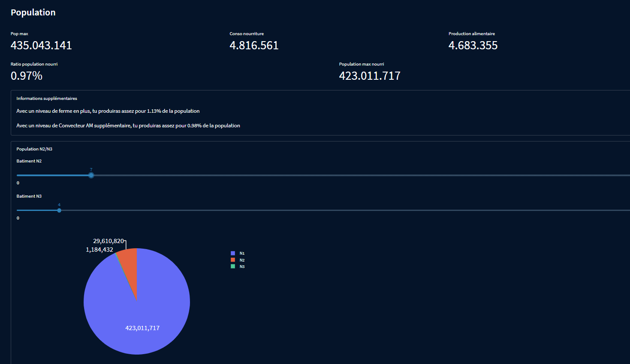Click the Ratio population nourri value 0.97%

click(27, 76)
